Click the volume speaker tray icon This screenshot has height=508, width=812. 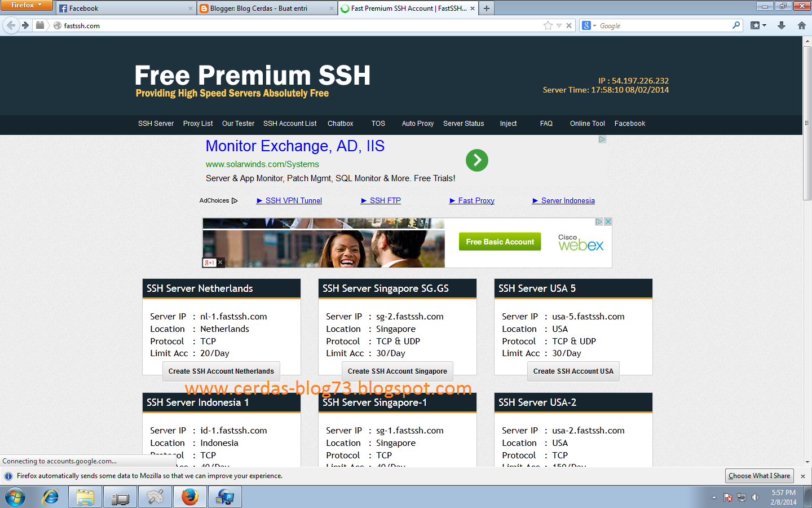point(756,498)
